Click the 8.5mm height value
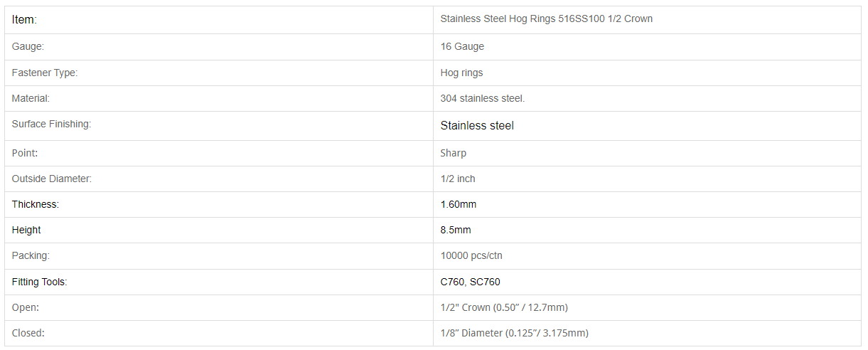The height and width of the screenshot is (350, 868). pos(456,230)
